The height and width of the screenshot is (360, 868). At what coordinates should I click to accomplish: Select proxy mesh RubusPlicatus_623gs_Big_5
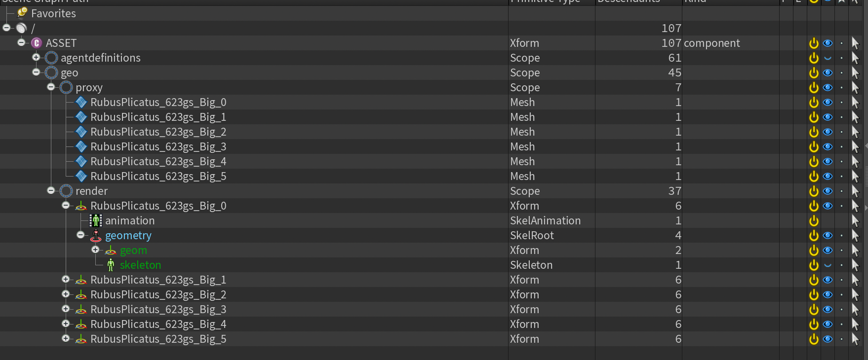pyautogui.click(x=434, y=176)
